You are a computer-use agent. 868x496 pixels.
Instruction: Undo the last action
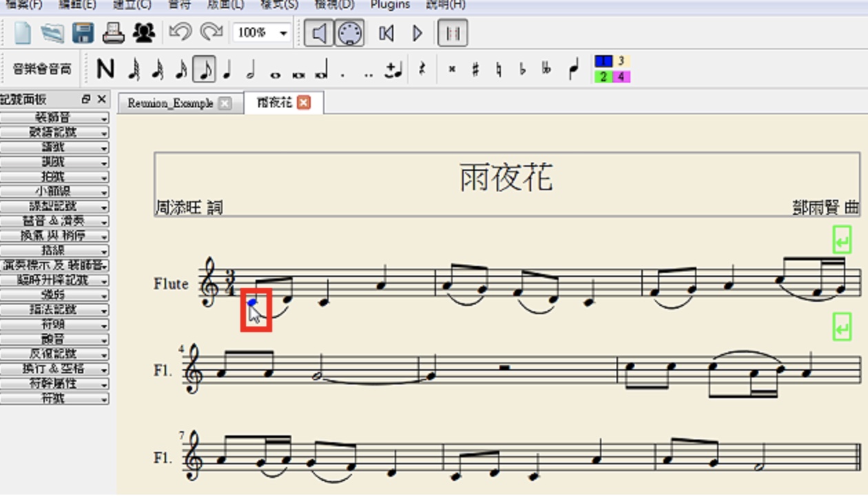point(180,32)
